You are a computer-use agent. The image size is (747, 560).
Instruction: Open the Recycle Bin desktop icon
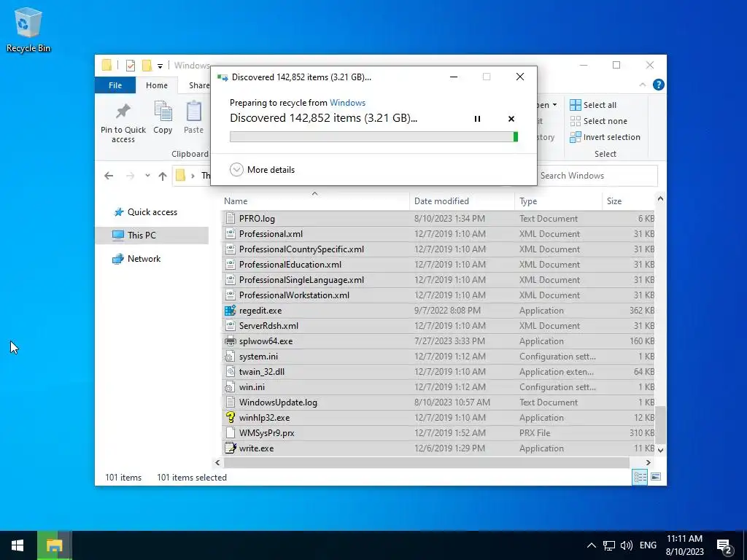pyautogui.click(x=28, y=29)
